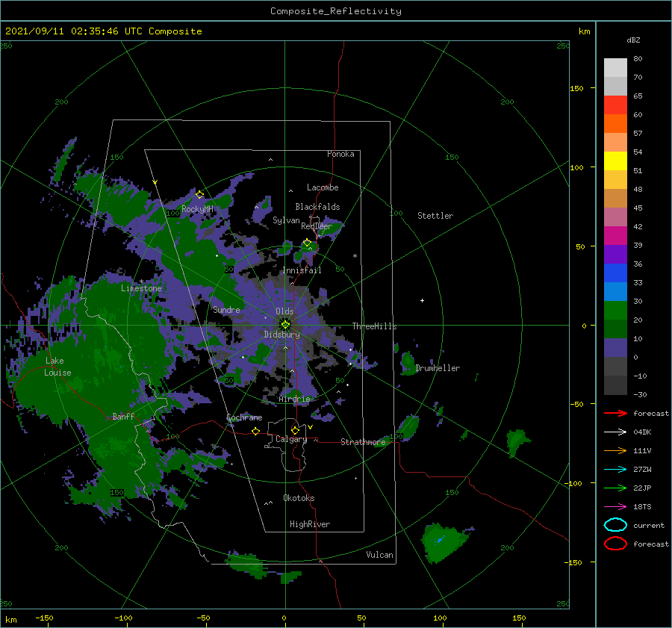This screenshot has height=628, width=672.
Task: Click the magenta 18TS arrow icon
Action: coord(615,507)
